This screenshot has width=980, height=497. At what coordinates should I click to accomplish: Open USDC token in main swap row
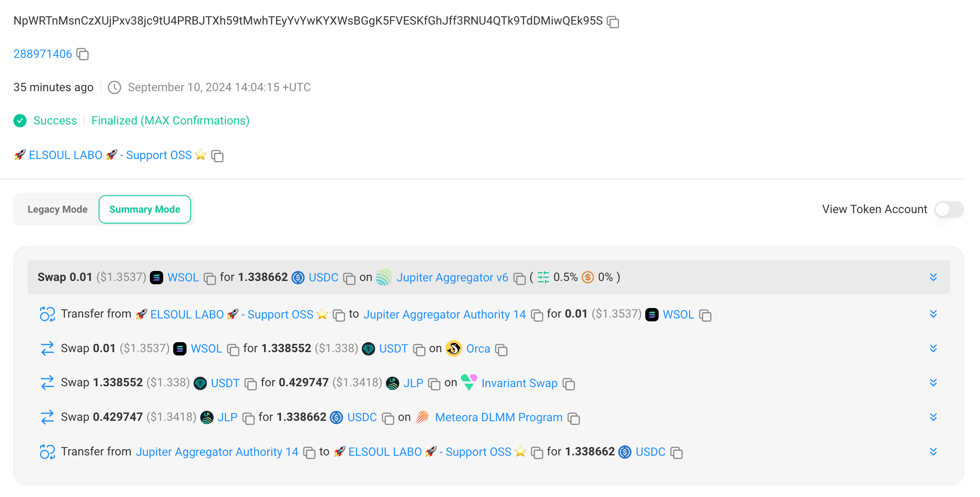[323, 278]
